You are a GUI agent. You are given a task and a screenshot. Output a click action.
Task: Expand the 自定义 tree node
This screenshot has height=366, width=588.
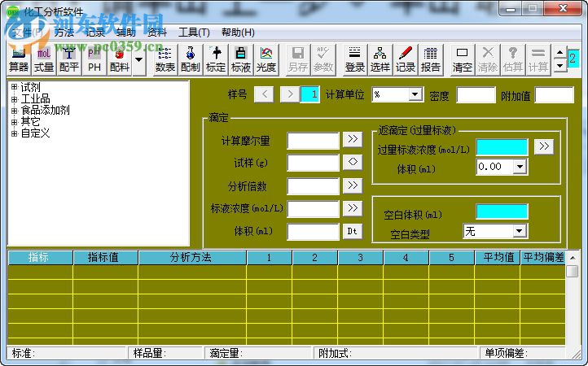(x=14, y=133)
